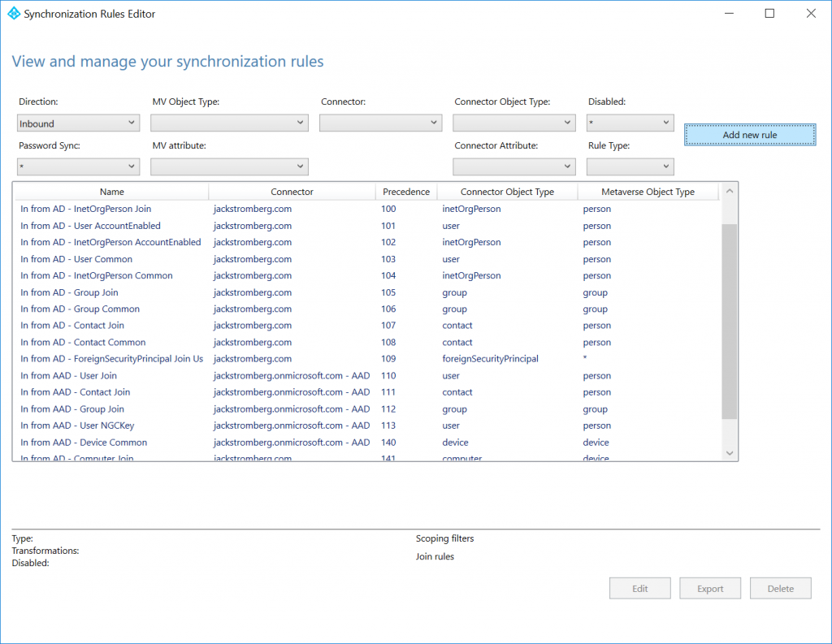The image size is (832, 644).
Task: Sort by the Name column header
Action: [111, 192]
